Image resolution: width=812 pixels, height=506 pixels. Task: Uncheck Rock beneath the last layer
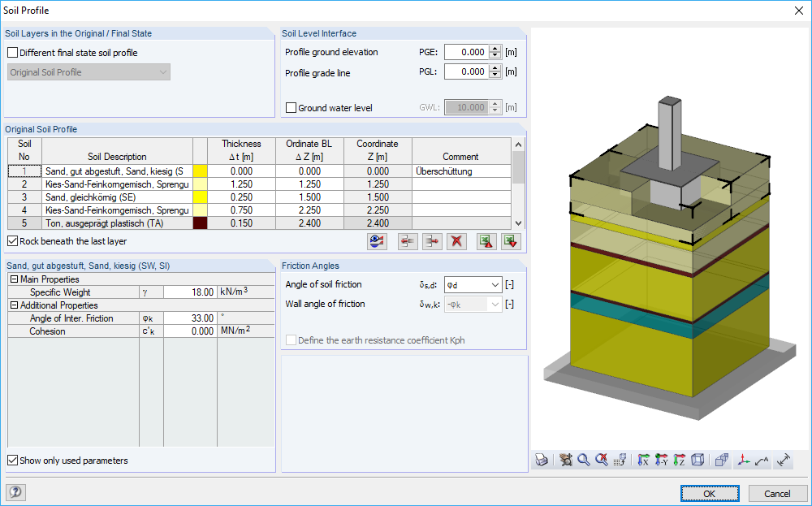coord(12,241)
